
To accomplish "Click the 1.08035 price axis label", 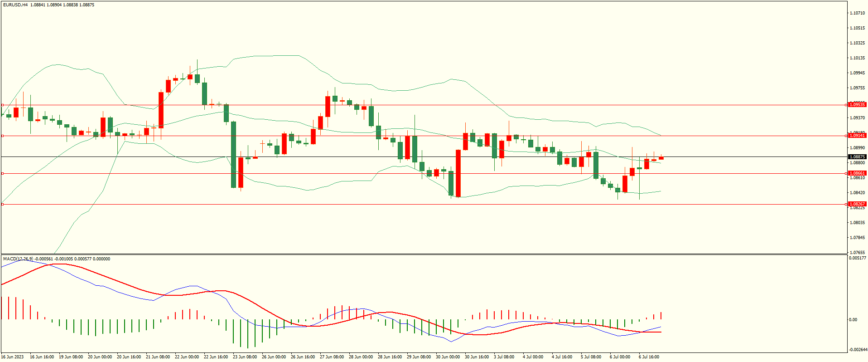I will coord(857,223).
